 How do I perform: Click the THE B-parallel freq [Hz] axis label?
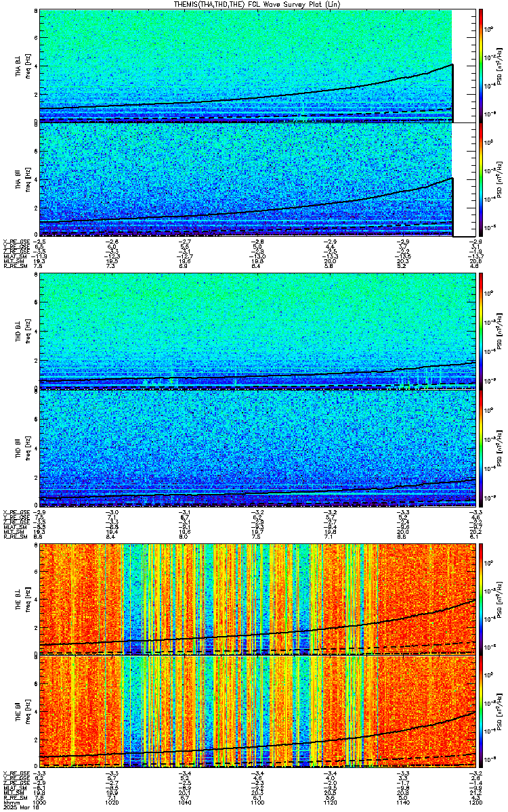[x=28, y=710]
